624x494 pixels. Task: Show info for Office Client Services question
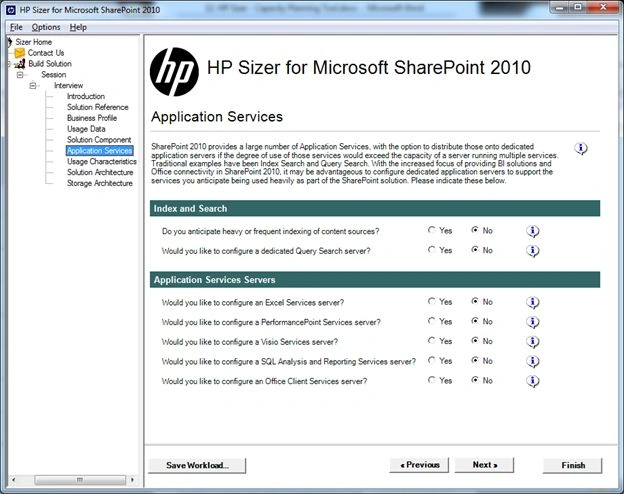point(532,381)
